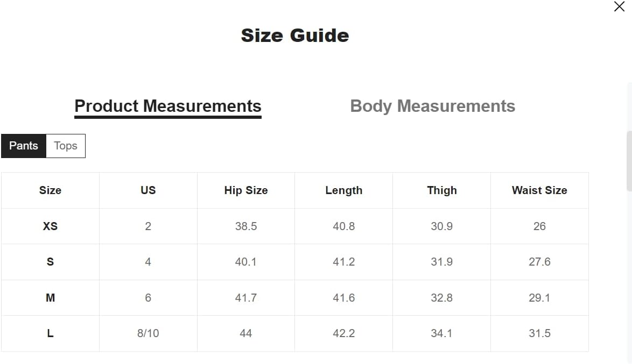
Task: Click the Hip Size column header
Action: pos(246,190)
